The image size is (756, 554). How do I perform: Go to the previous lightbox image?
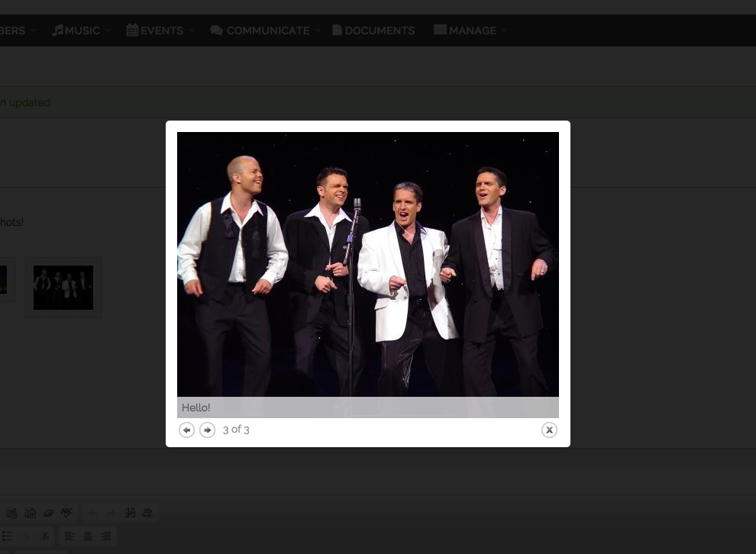coord(186,430)
